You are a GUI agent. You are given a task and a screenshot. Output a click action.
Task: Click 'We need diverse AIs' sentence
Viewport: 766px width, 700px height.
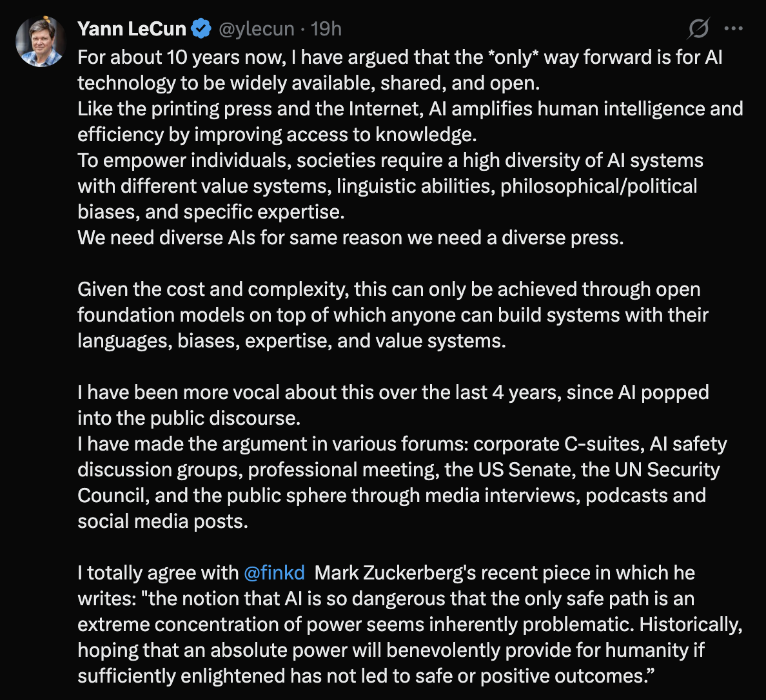click(351, 238)
